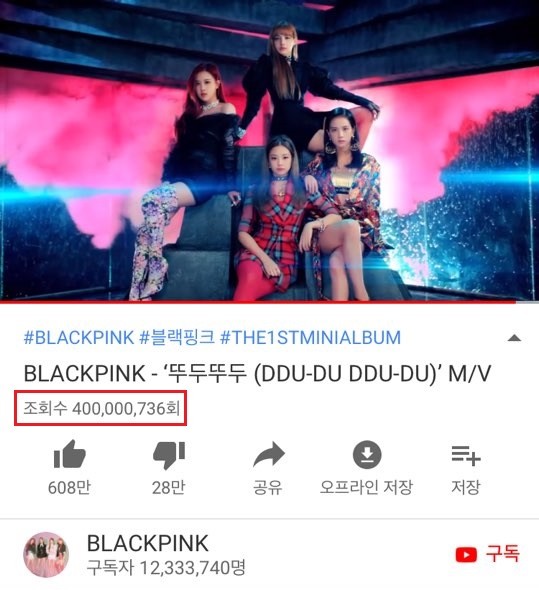
Task: Click the red YouTube subscribe icon
Action: point(466,555)
